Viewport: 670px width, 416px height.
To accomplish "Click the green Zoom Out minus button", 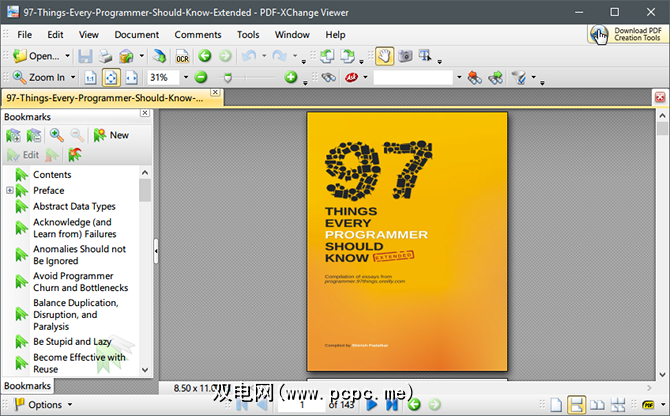I will 200,78.
